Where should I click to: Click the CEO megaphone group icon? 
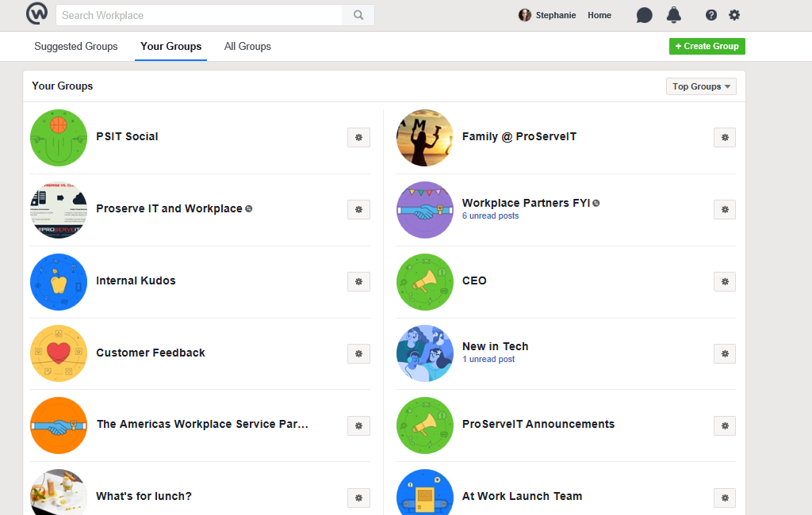tap(425, 281)
